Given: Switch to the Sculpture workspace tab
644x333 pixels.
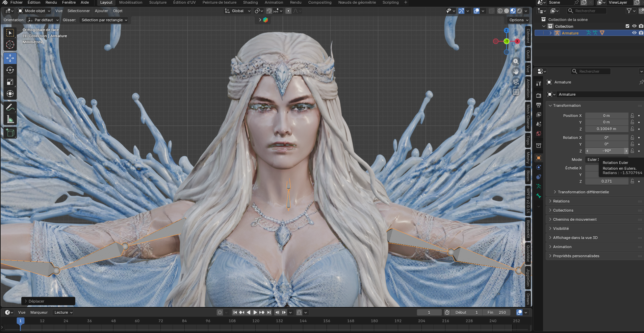Looking at the screenshot, I should point(158,2).
